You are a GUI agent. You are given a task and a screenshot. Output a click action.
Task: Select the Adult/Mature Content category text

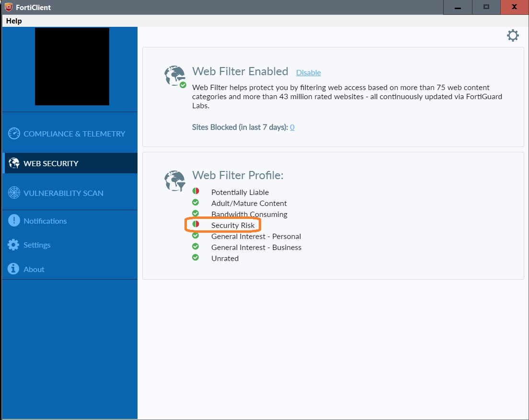249,203
